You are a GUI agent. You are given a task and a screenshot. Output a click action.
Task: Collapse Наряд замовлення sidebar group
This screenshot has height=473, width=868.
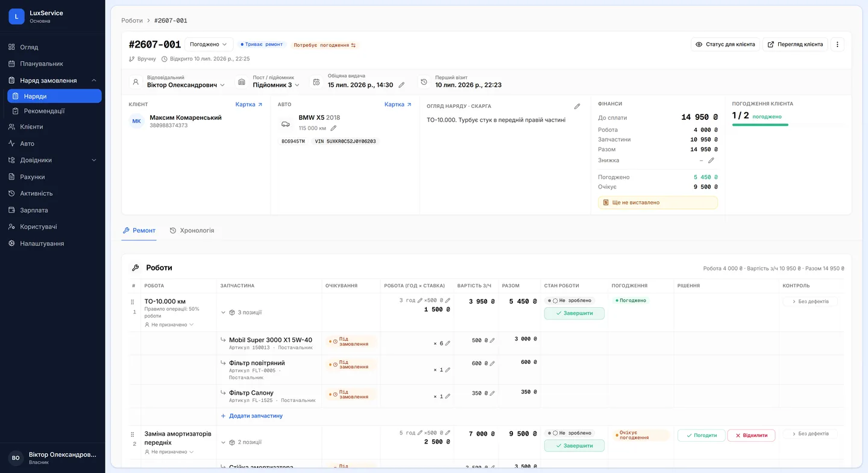pyautogui.click(x=94, y=81)
